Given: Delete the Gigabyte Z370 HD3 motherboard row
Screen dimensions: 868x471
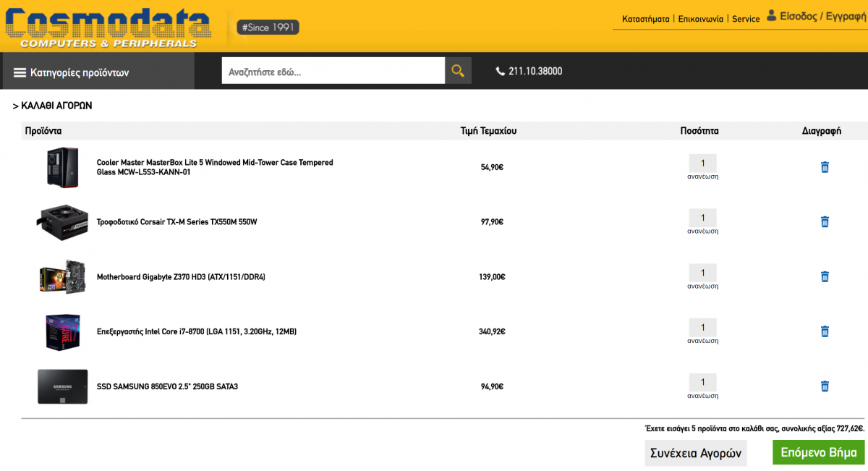Looking at the screenshot, I should 824,276.
